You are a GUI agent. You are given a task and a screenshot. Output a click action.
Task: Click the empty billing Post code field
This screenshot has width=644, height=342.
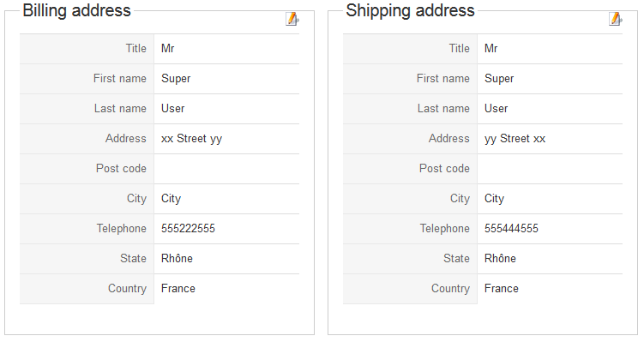click(226, 169)
